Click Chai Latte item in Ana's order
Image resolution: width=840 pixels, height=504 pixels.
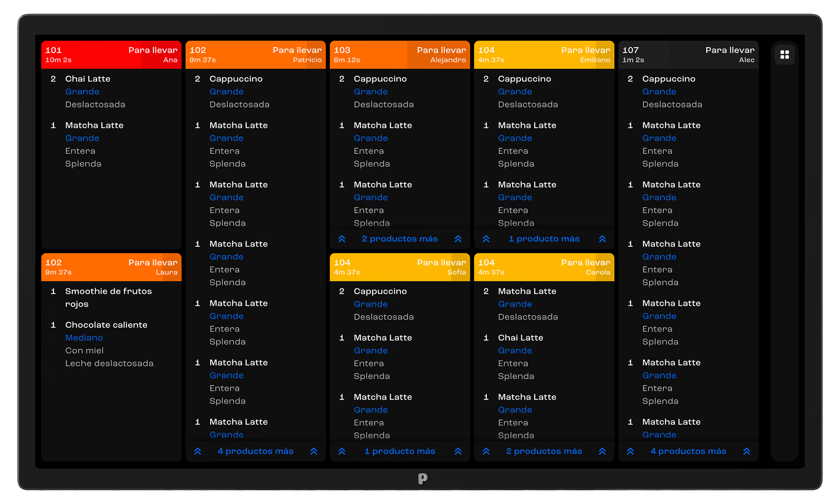tap(88, 79)
